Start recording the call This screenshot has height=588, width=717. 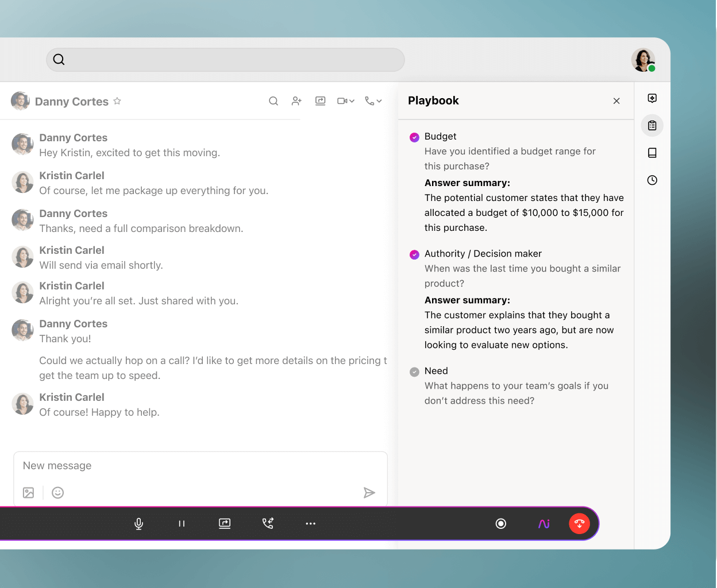pos(500,524)
